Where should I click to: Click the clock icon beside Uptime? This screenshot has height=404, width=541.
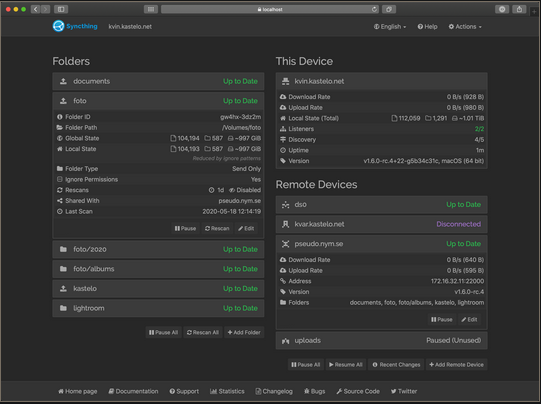click(283, 150)
